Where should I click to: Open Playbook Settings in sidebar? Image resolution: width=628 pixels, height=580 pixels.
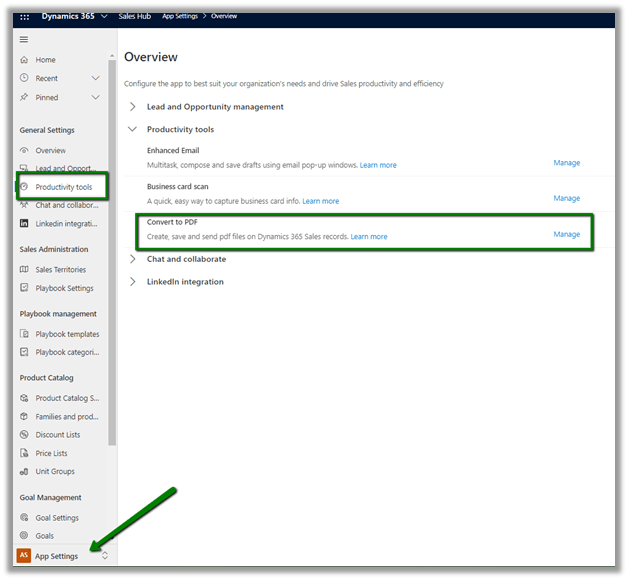(64, 288)
